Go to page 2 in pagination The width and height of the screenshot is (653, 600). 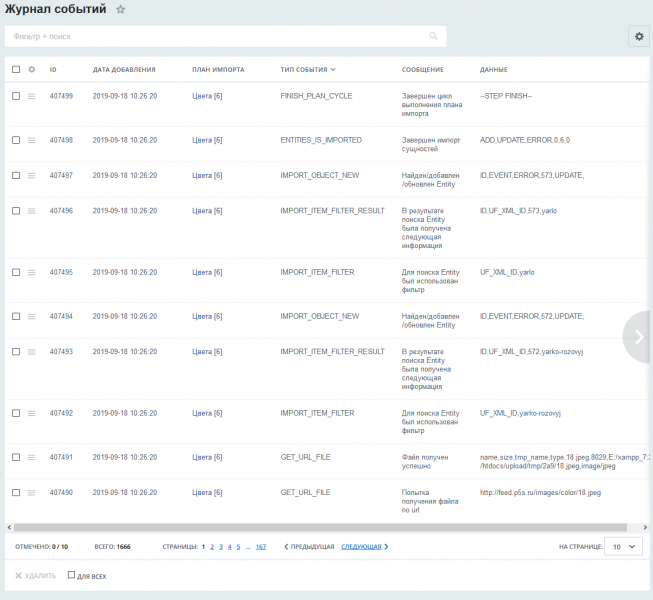tap(212, 547)
